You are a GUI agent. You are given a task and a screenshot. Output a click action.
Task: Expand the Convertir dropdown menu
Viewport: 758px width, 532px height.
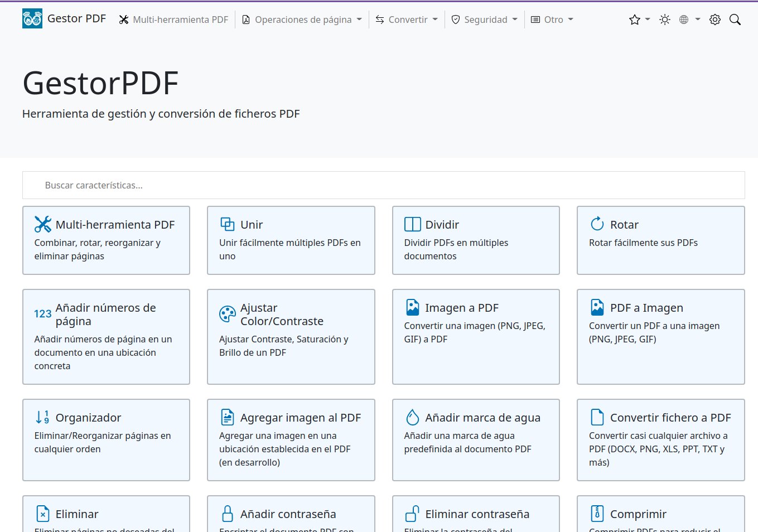point(407,20)
